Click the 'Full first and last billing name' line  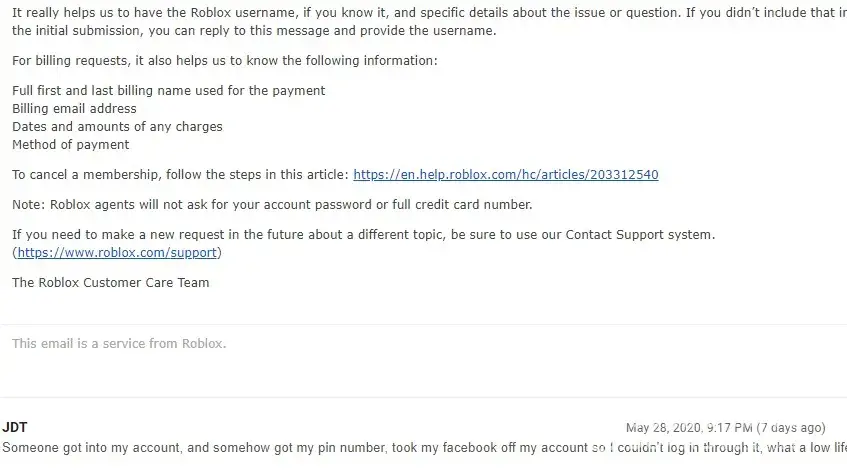pyautogui.click(x=168, y=91)
